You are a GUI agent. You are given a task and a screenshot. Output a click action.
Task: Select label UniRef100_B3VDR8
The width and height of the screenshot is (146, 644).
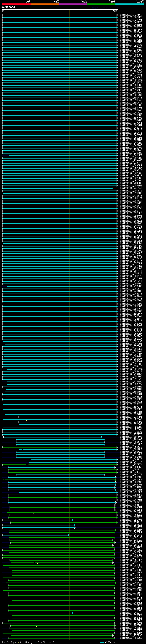(x=131, y=40)
